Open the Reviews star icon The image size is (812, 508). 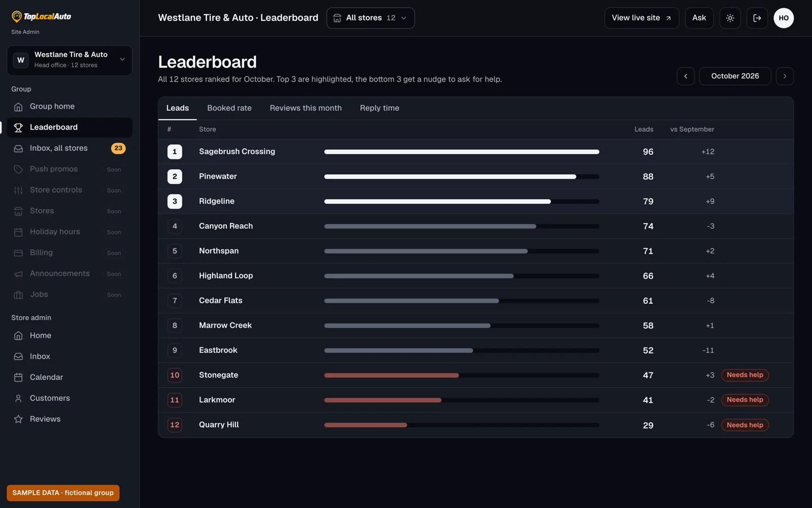(18, 419)
